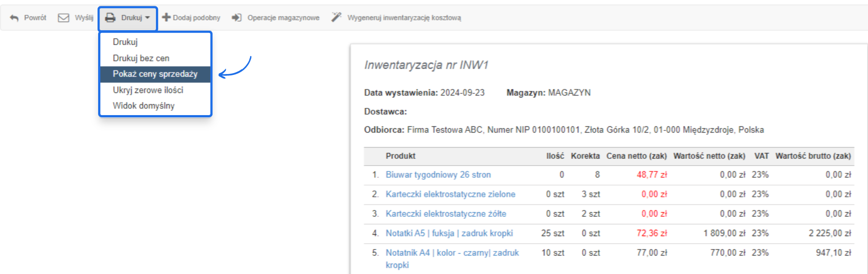
Task: Click the 72,36 zł price cell
Action: 652,233
